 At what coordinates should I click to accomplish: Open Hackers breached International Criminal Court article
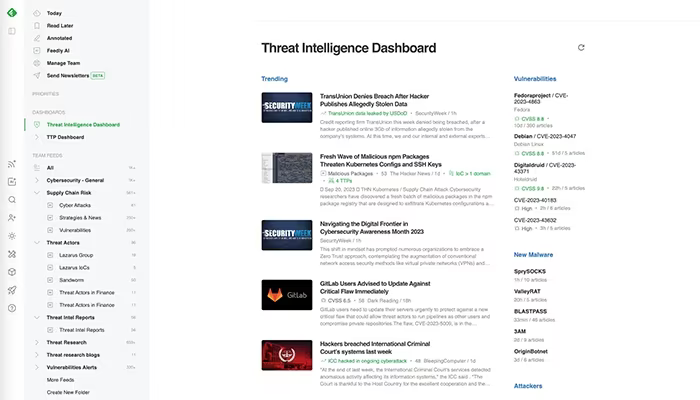[375, 348]
